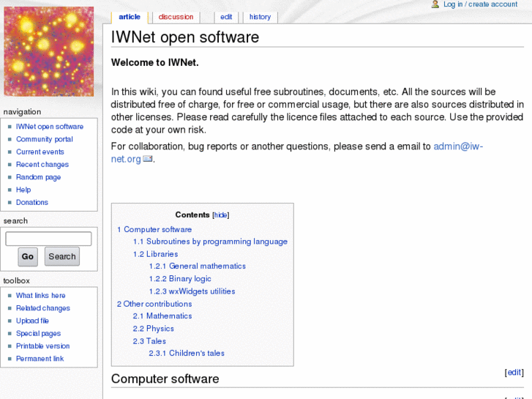Open What links here

coord(41,296)
